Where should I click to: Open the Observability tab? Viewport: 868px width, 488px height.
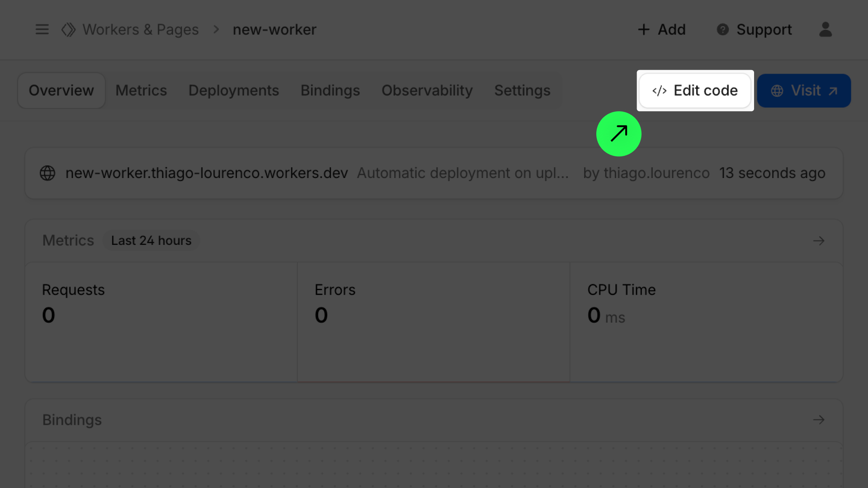pos(427,90)
